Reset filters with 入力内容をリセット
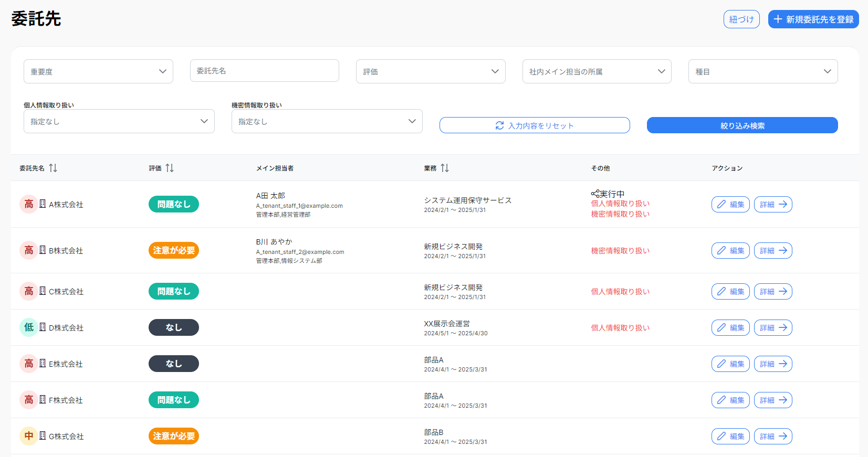Image resolution: width=868 pixels, height=457 pixels. click(535, 125)
